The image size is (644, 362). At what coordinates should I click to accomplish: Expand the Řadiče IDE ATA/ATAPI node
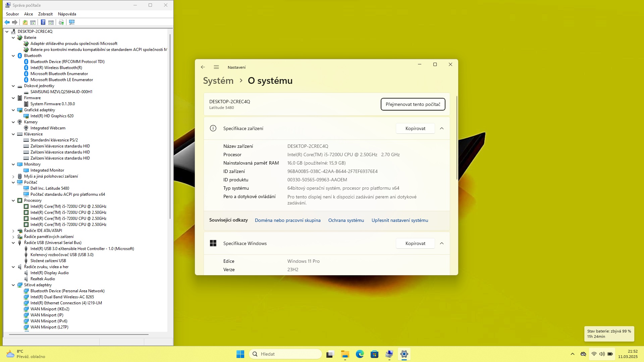pos(13,231)
